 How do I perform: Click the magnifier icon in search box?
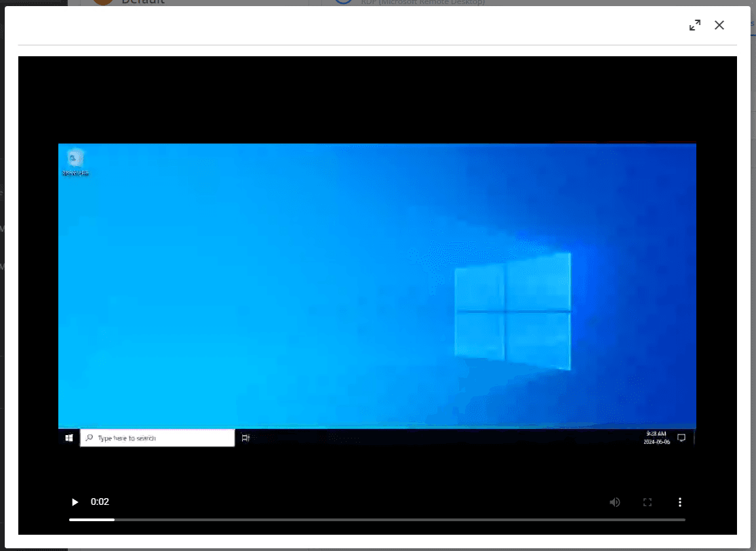point(89,438)
